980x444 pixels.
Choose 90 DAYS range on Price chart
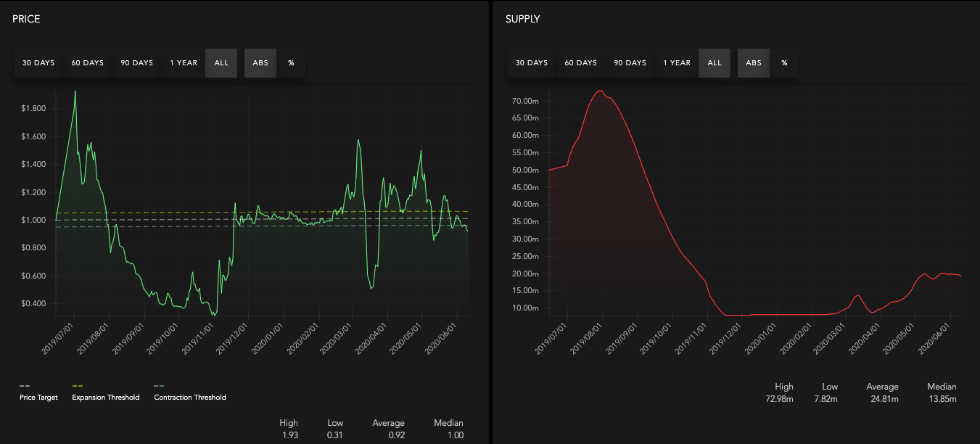(136, 63)
